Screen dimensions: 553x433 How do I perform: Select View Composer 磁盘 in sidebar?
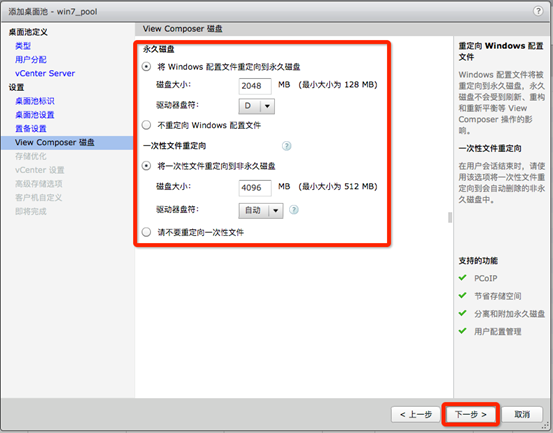tap(67, 142)
